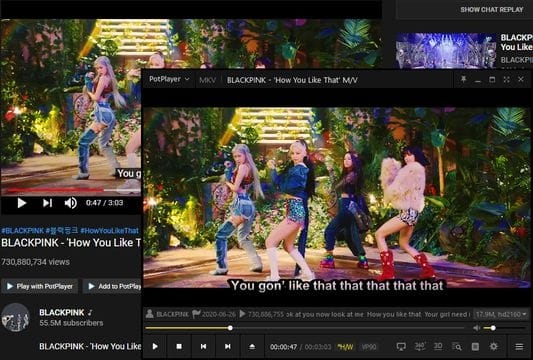Toggle 360 degree video mode
533x360 pixels.
coord(420,346)
